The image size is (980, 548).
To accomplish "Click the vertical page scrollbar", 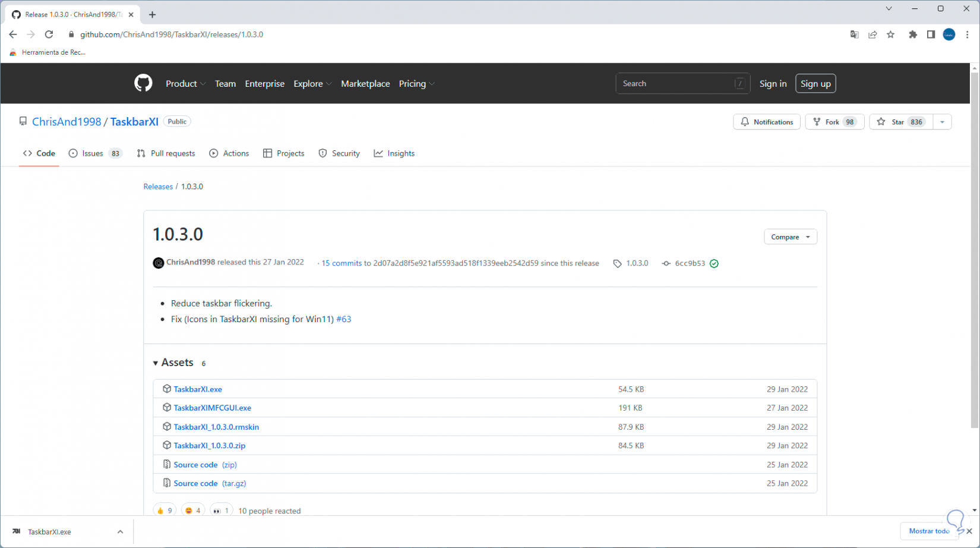I will coord(975,250).
